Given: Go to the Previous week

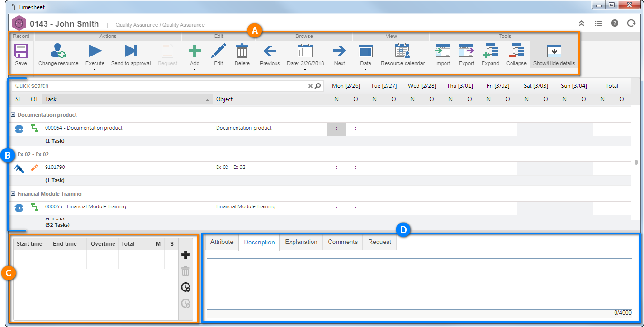Looking at the screenshot, I should (x=270, y=55).
